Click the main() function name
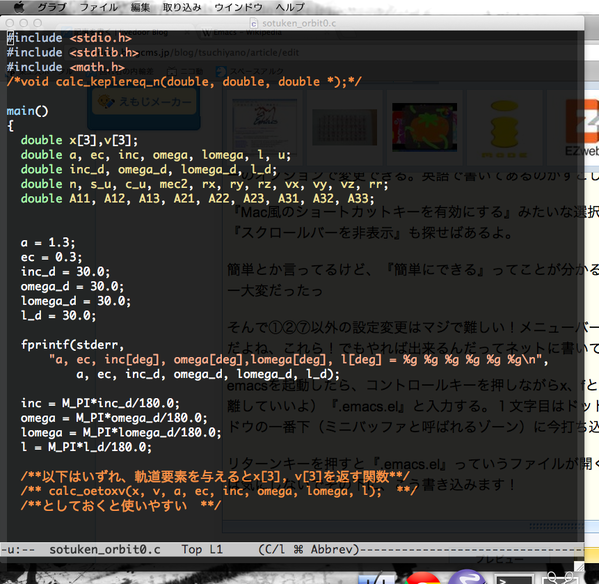599x584 pixels. click(28, 111)
